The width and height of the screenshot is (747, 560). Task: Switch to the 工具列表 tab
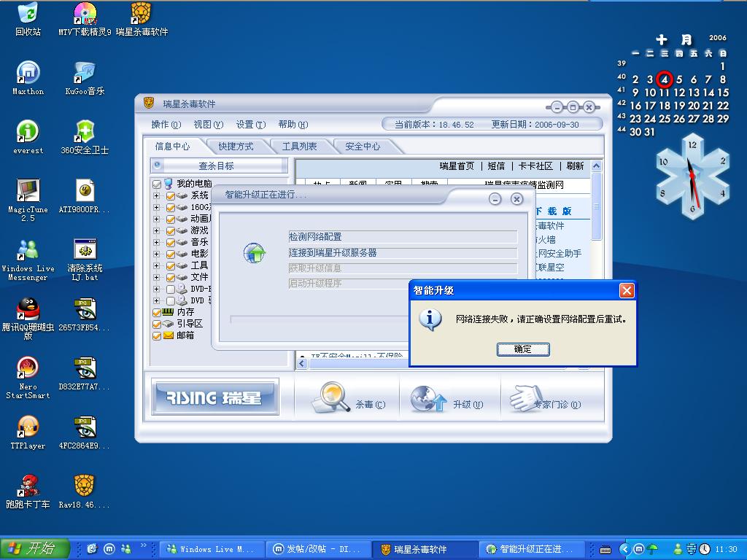[299, 147]
